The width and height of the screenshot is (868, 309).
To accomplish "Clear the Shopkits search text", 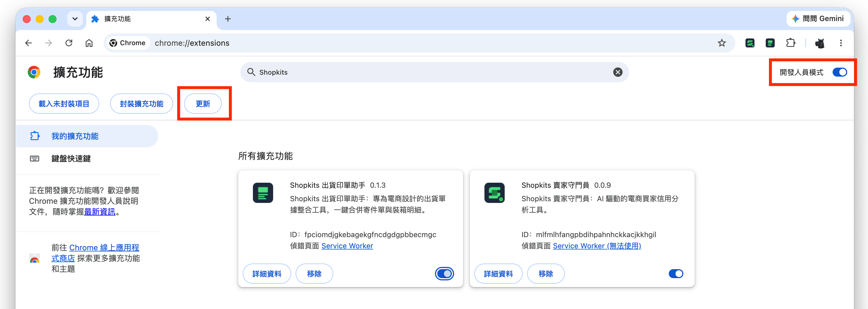I will [618, 72].
